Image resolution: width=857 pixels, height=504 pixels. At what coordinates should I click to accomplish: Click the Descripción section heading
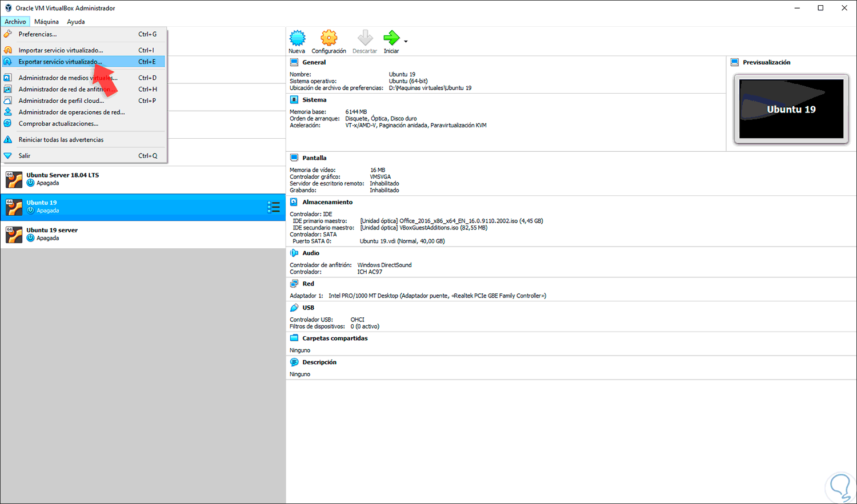coord(319,362)
